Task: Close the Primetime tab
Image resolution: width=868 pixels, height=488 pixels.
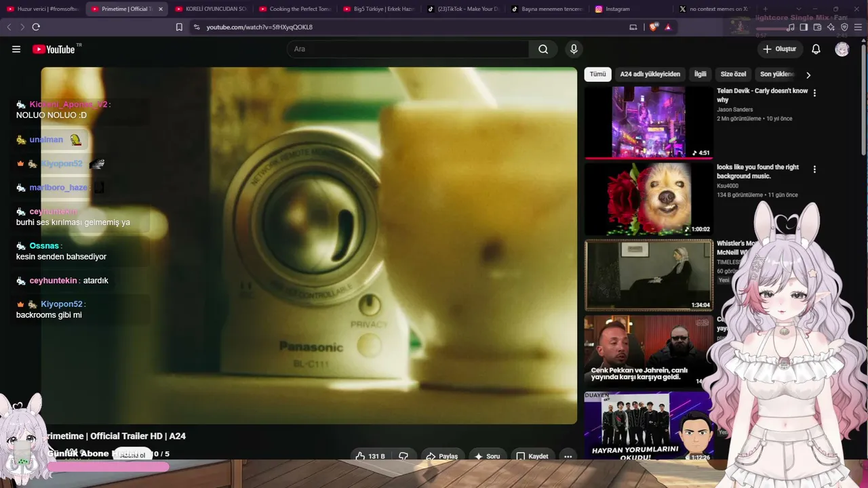Action: 161,9
